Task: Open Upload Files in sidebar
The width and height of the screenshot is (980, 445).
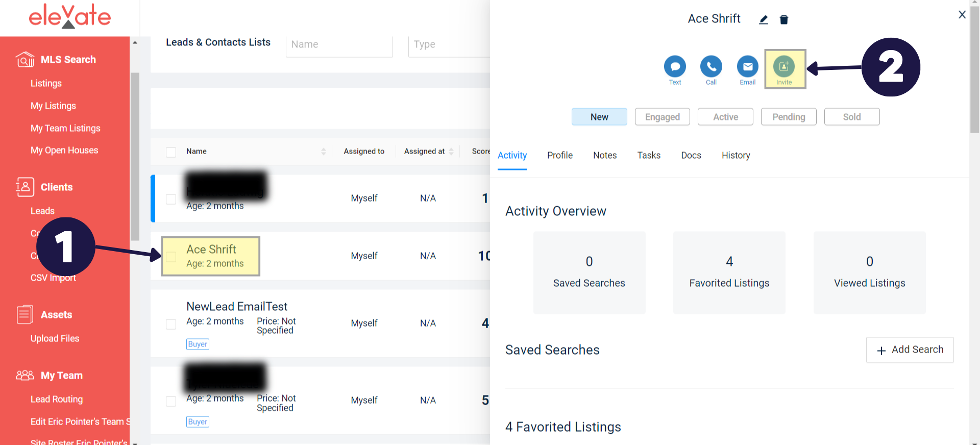Action: coord(55,338)
